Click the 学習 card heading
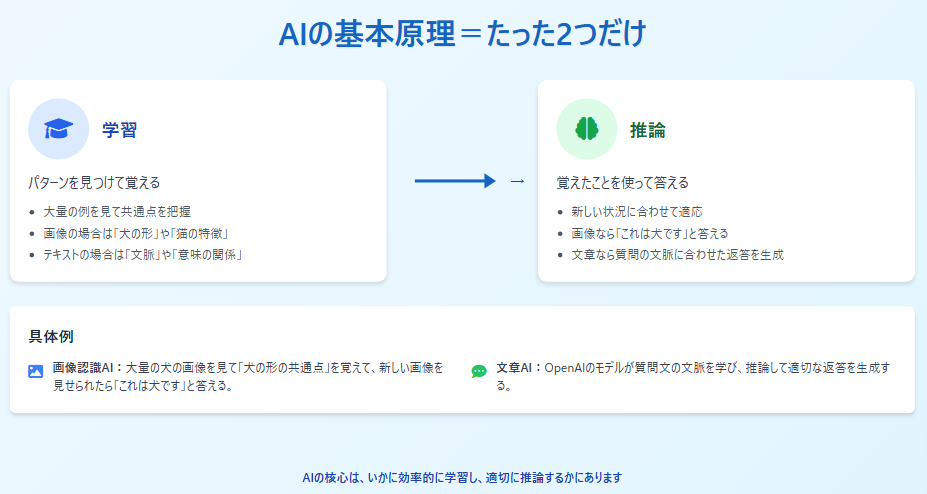This screenshot has width=927, height=494. coord(119,130)
